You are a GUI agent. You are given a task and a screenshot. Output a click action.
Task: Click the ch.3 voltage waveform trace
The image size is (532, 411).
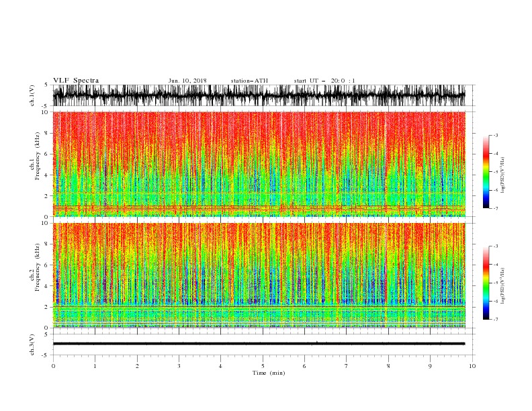[259, 344]
